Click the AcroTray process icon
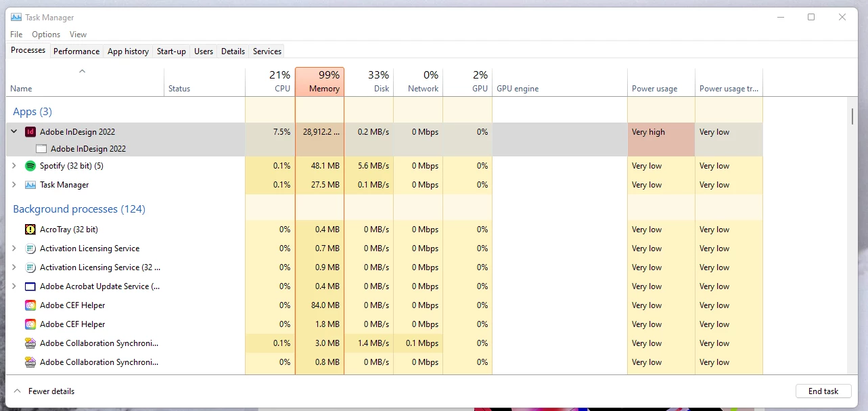The width and height of the screenshot is (868, 411). click(x=30, y=230)
